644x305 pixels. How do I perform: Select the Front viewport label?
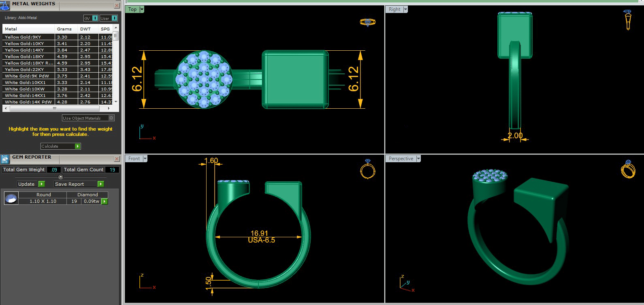[134, 159]
